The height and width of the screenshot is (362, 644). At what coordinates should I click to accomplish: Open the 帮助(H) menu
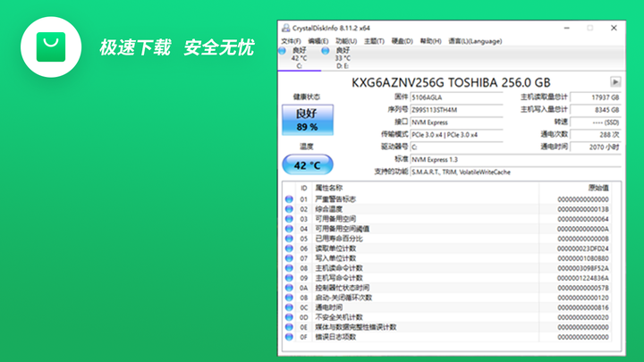click(430, 41)
